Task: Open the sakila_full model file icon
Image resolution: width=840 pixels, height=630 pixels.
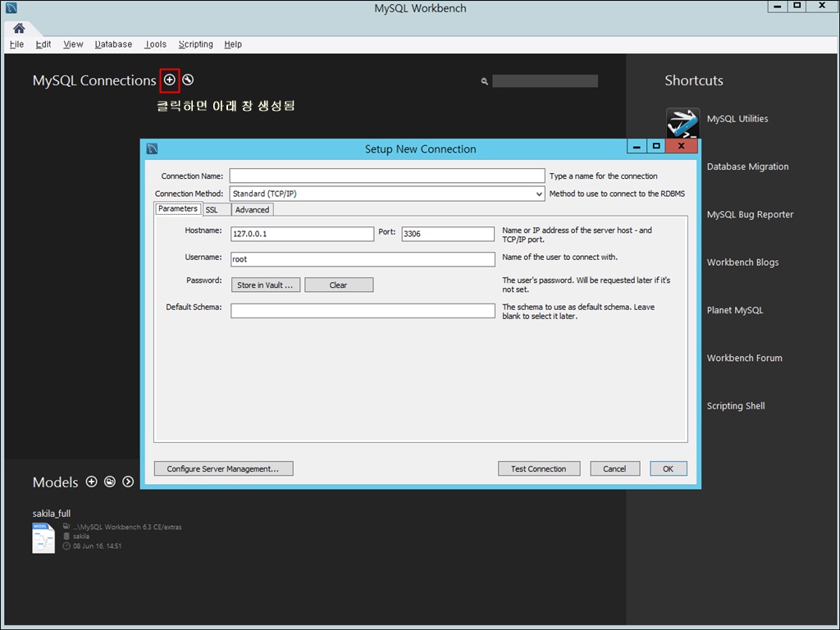Action: 43,538
